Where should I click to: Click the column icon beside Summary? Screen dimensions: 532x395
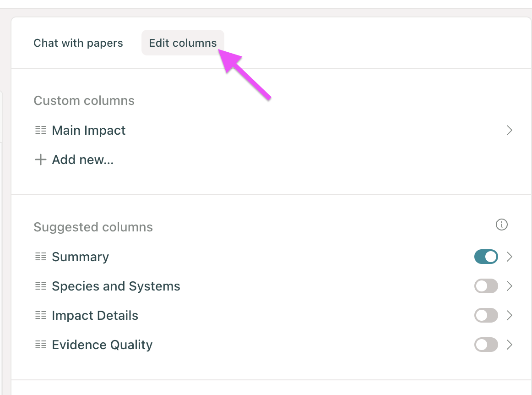41,257
